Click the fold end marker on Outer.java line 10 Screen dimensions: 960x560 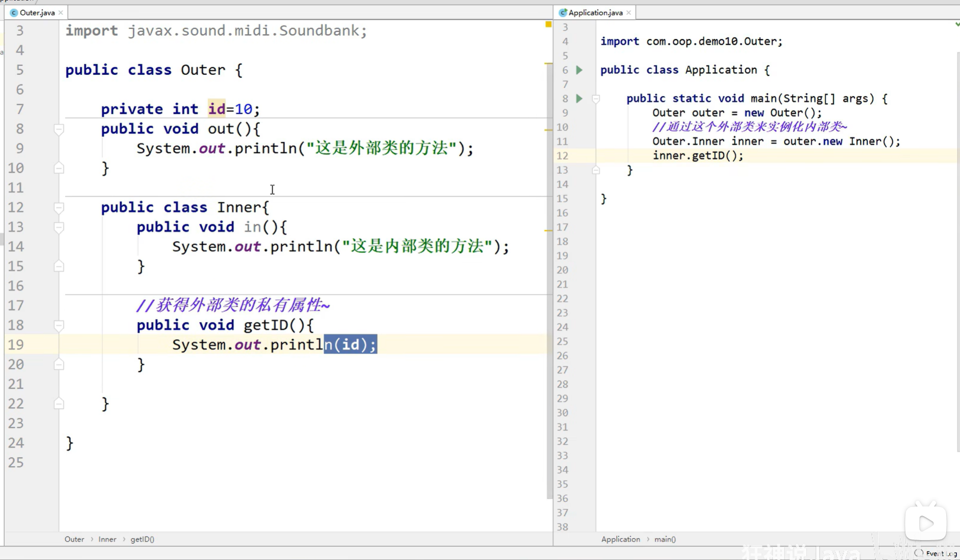59,168
